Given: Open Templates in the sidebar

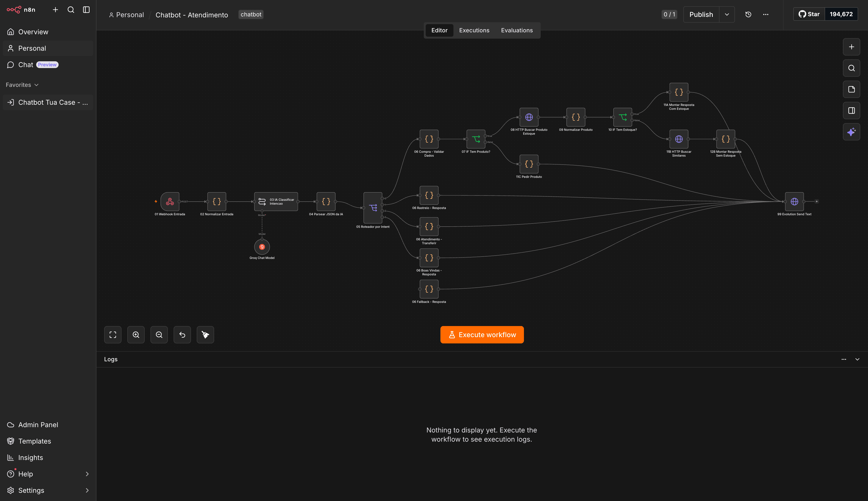Looking at the screenshot, I should click(48, 441).
